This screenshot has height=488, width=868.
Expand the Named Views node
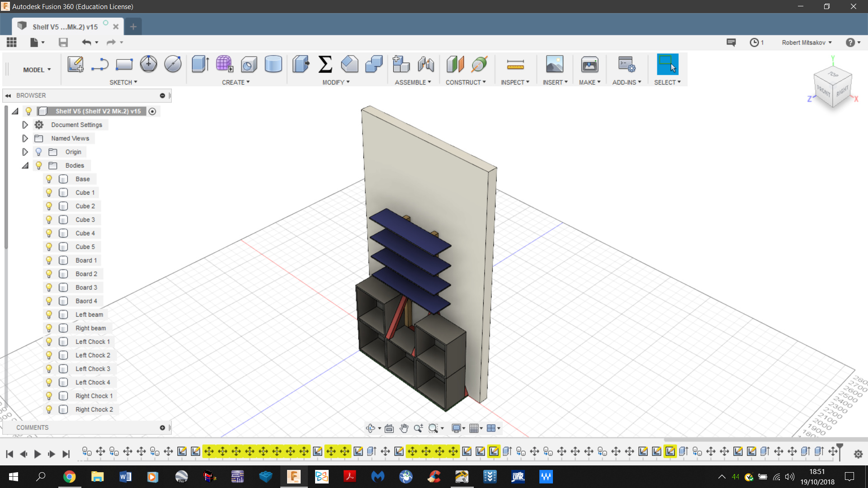tap(25, 138)
